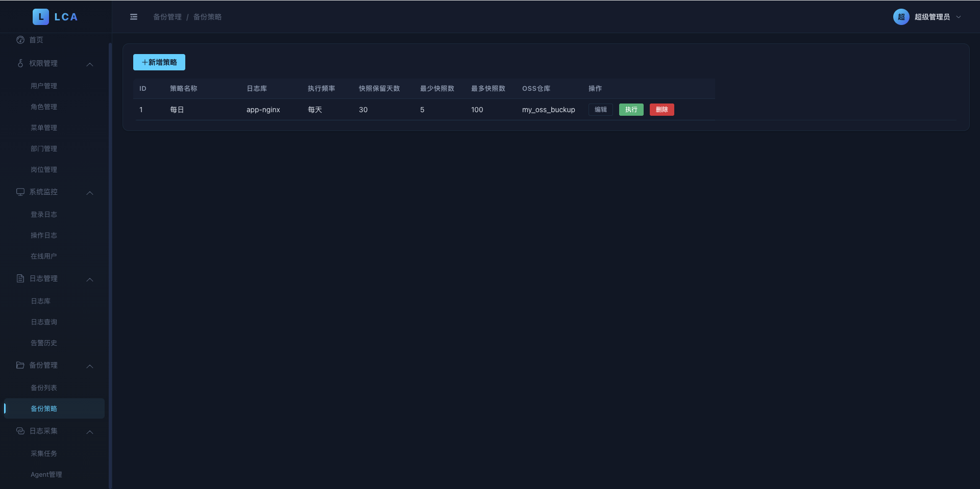Click the LCA logo icon
Image resolution: width=980 pixels, height=489 pixels.
click(x=41, y=17)
